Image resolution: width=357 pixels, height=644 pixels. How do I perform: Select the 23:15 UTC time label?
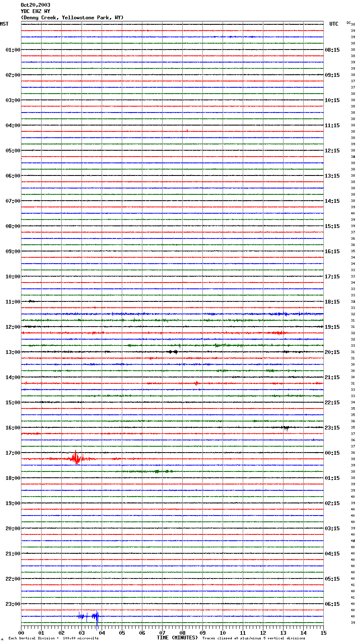[332, 428]
